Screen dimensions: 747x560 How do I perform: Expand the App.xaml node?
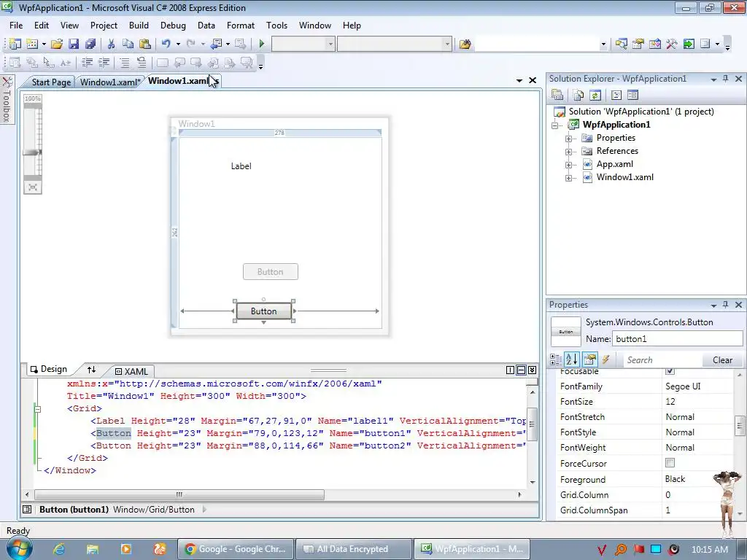tap(568, 165)
